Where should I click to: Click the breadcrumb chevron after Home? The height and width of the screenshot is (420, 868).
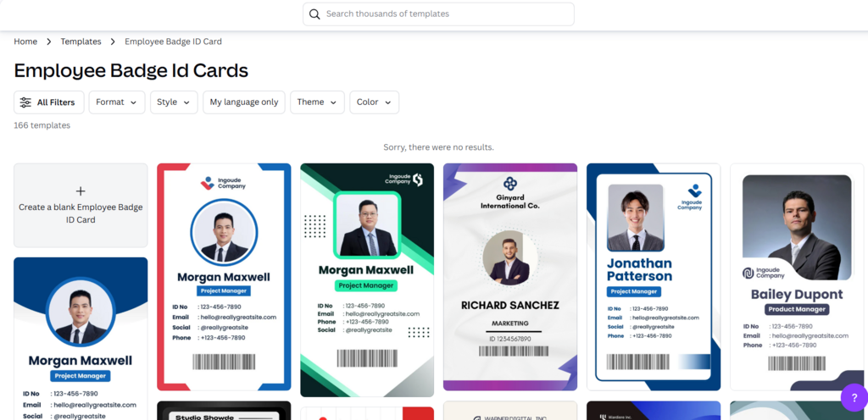[49, 41]
